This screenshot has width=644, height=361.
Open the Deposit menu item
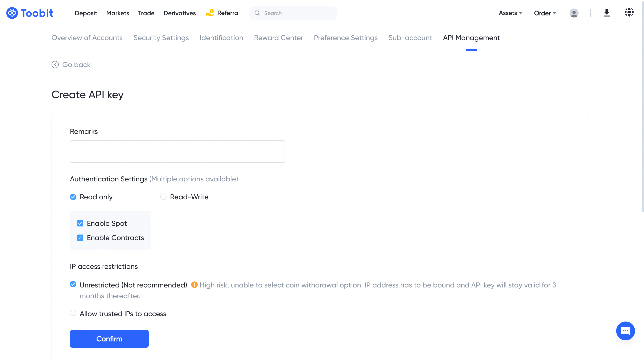coord(86,13)
